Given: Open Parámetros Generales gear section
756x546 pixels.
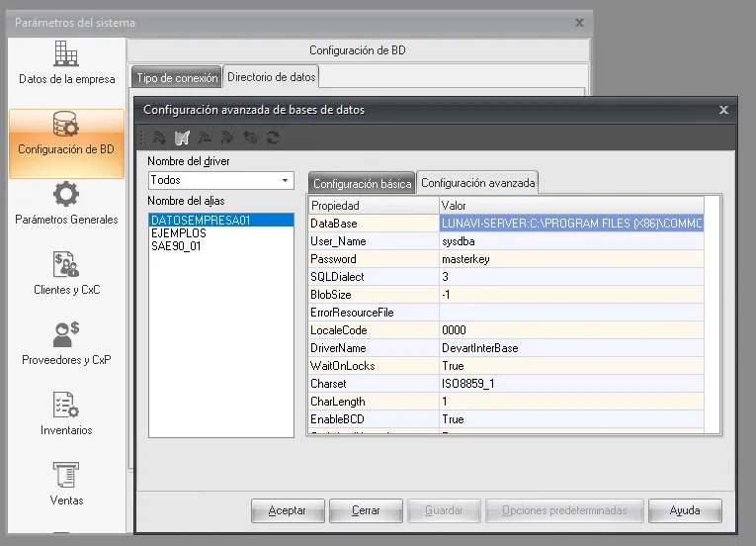Looking at the screenshot, I should pyautogui.click(x=66, y=204).
